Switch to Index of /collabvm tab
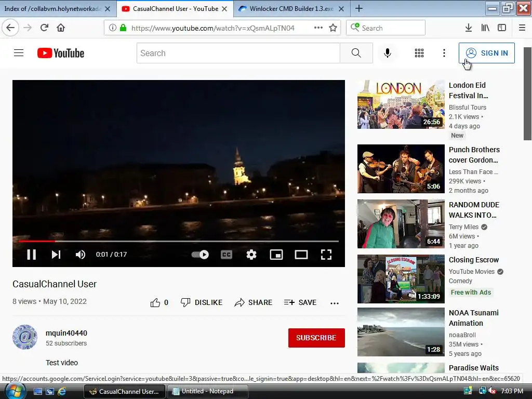The image size is (532, 399). pos(52,9)
